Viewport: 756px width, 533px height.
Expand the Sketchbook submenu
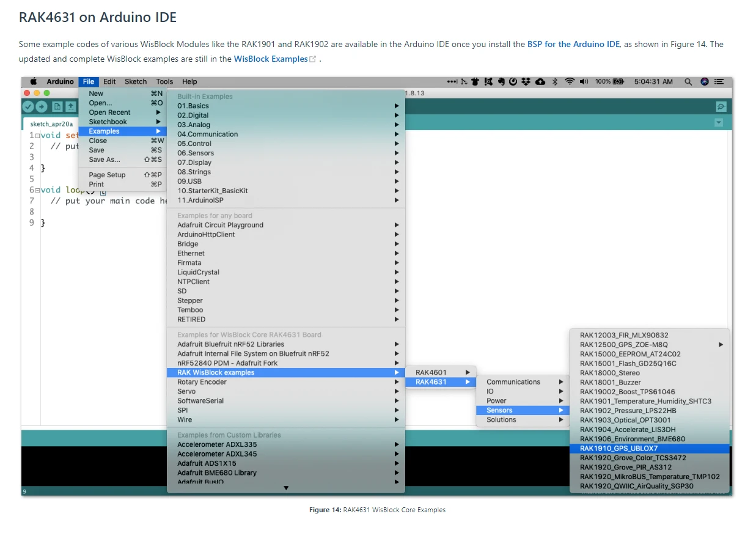point(122,122)
